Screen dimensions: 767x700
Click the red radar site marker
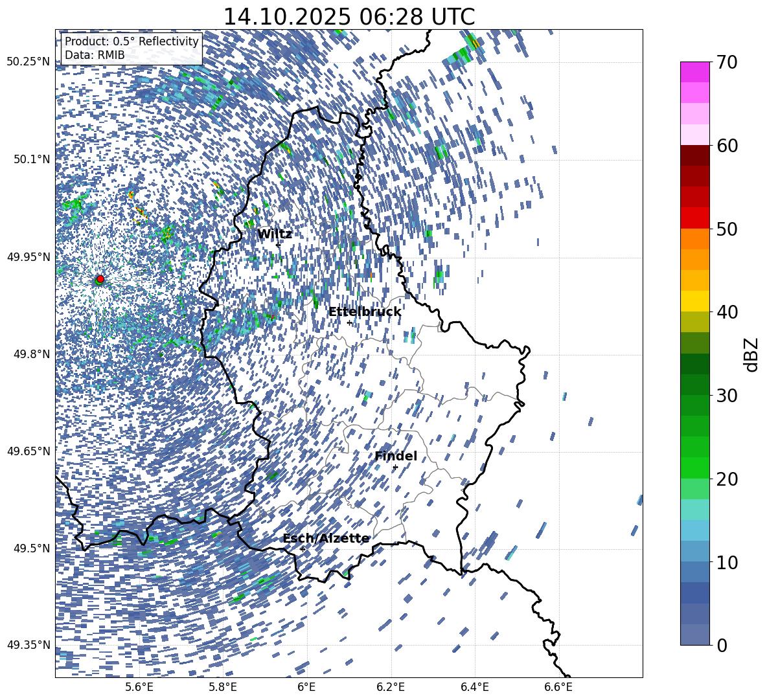pos(100,278)
